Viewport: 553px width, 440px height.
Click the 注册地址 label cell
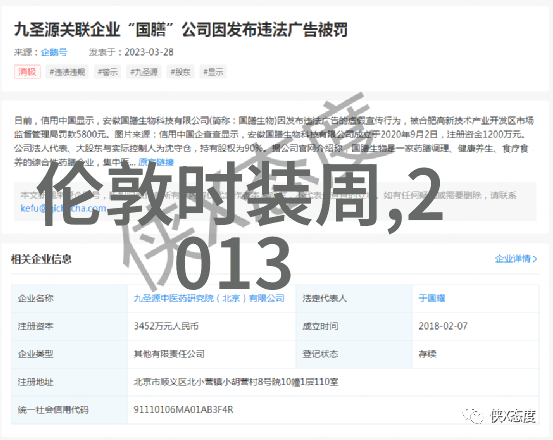(x=69, y=382)
